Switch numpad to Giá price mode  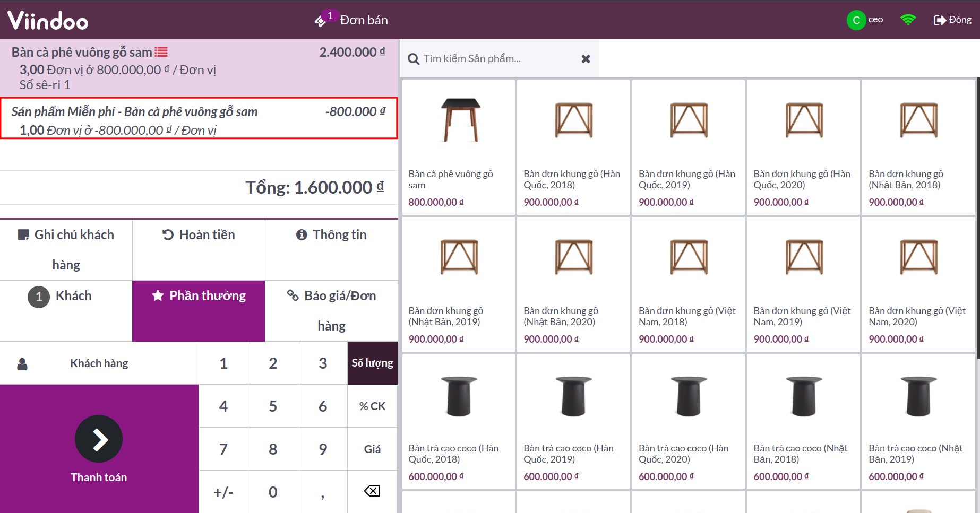[372, 449]
